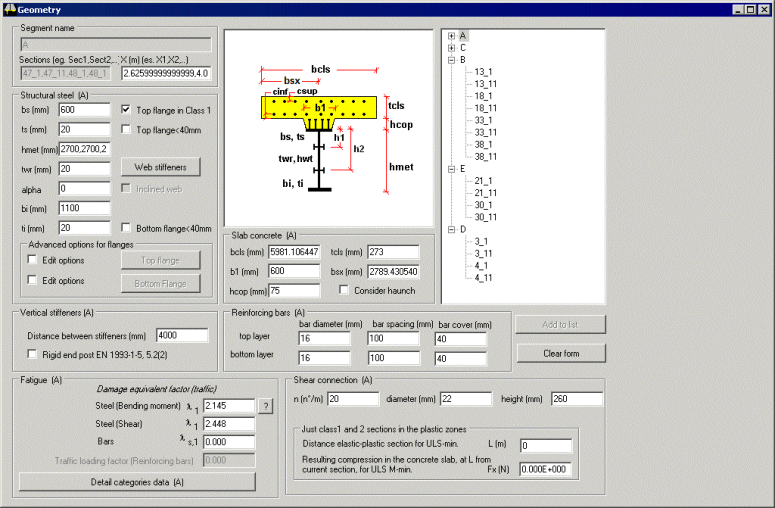Expand the C tree node
Image resolution: width=775 pixels, height=508 pixels.
(452, 48)
